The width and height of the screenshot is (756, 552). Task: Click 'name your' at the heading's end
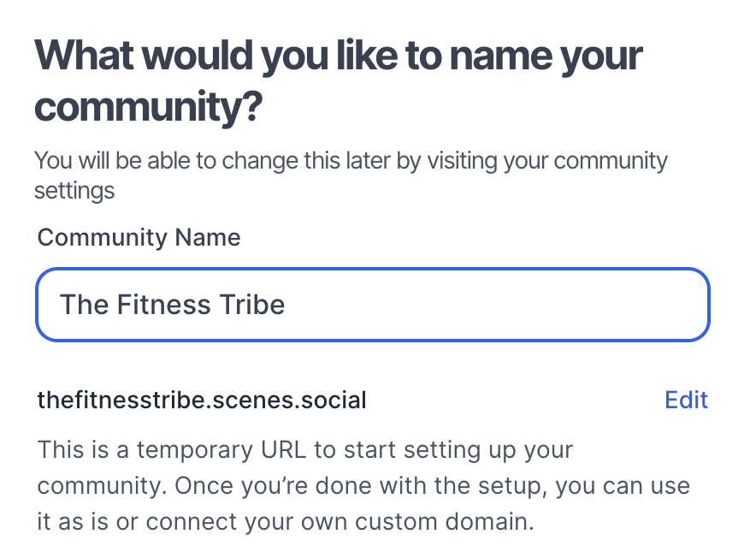[546, 57]
